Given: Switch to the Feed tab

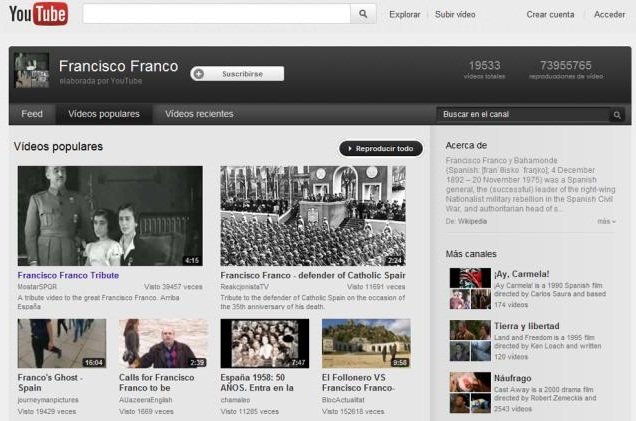Looking at the screenshot, I should [32, 114].
